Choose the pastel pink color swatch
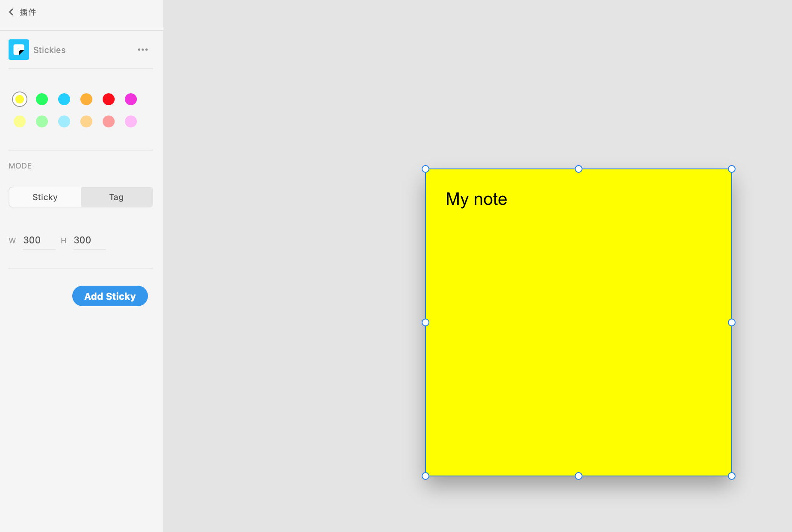This screenshot has height=532, width=792. point(131,121)
